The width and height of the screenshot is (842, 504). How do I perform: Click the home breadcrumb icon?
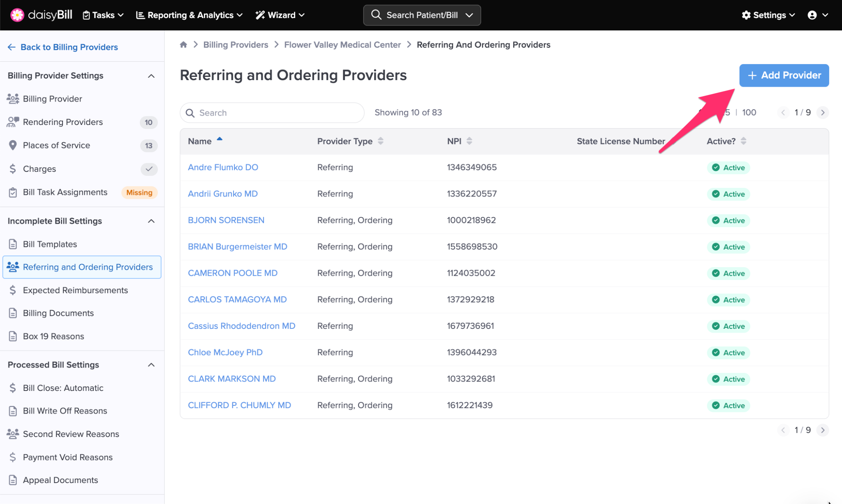pyautogui.click(x=183, y=45)
